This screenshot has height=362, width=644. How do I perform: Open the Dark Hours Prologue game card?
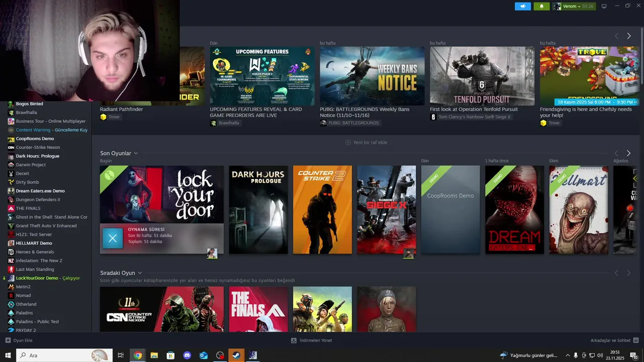(258, 210)
